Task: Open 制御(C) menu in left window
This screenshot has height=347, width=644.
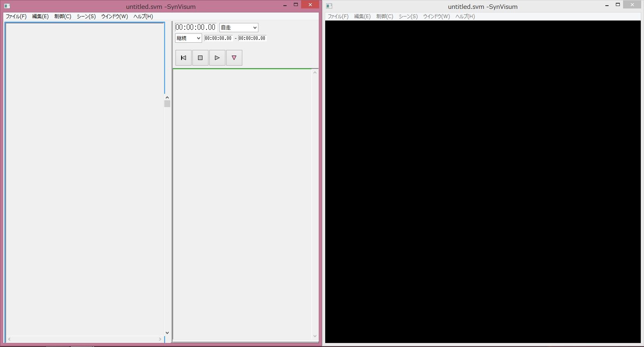Action: click(63, 17)
